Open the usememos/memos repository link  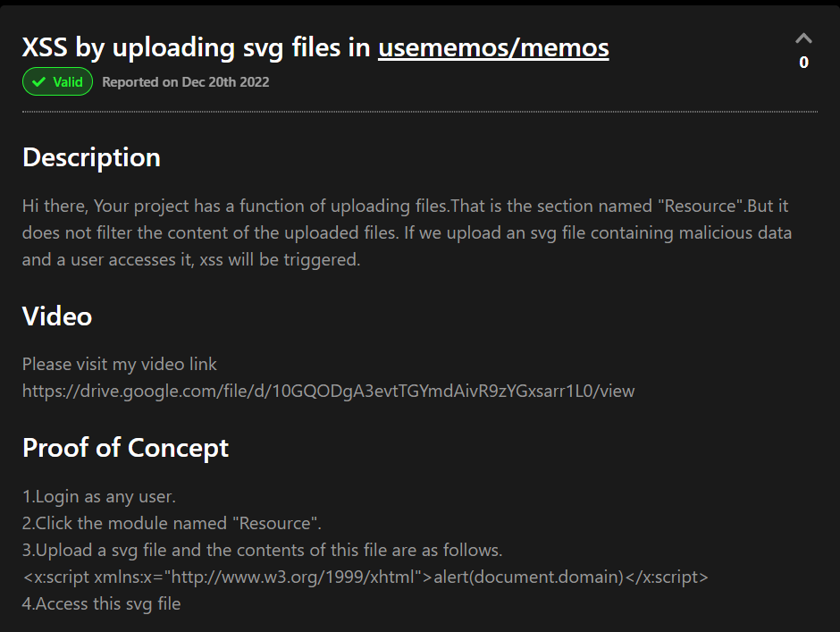[493, 47]
